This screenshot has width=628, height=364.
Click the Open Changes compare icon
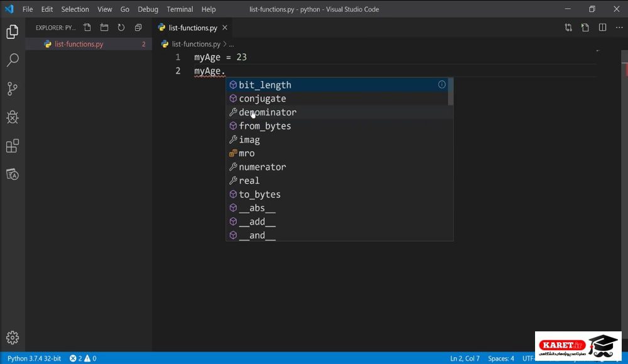[568, 27]
